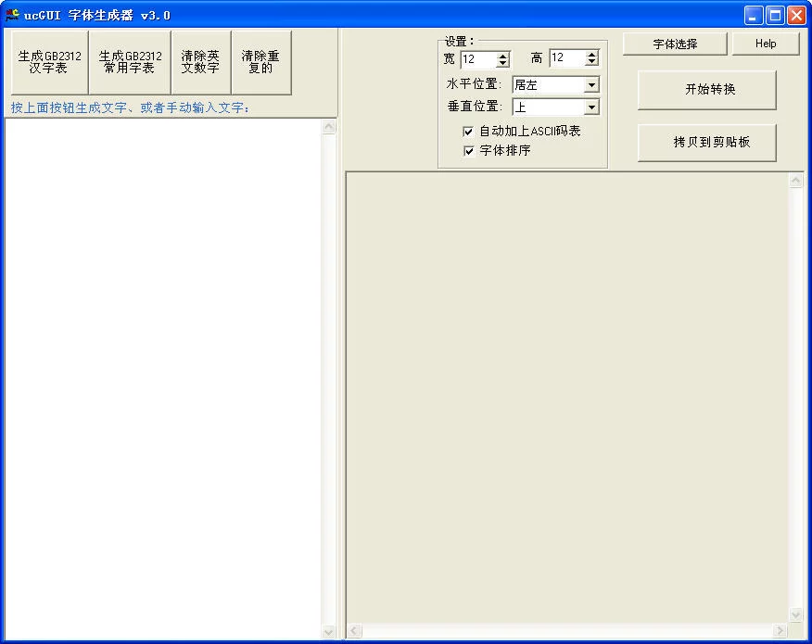The image size is (812, 644).
Task: Click into the 宽 width input field
Action: pos(477,59)
